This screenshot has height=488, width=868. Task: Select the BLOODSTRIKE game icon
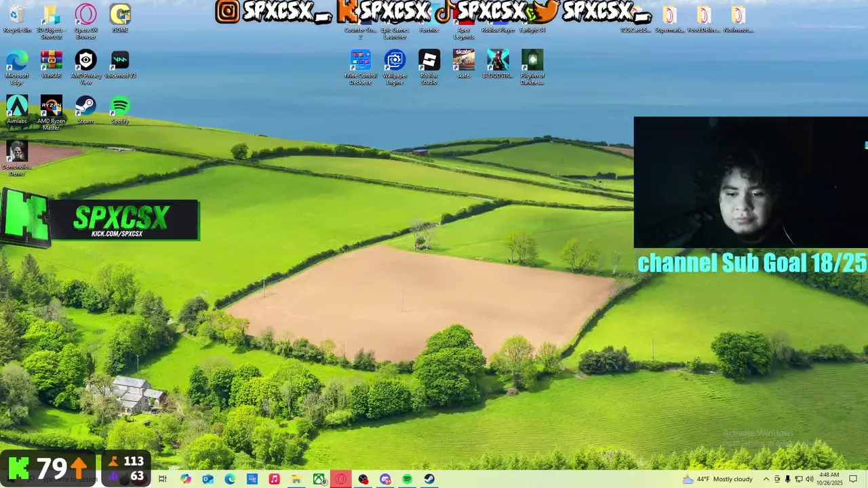coord(498,64)
